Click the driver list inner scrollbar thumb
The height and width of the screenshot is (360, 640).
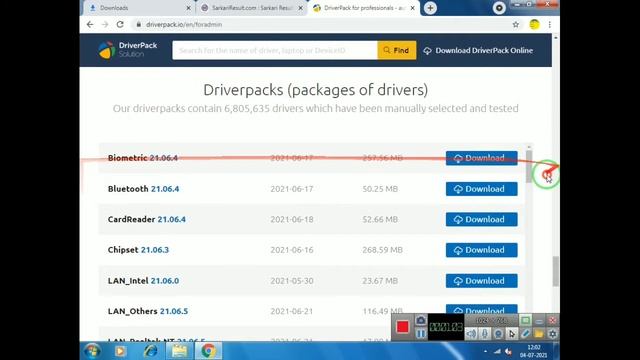pyautogui.click(x=529, y=167)
